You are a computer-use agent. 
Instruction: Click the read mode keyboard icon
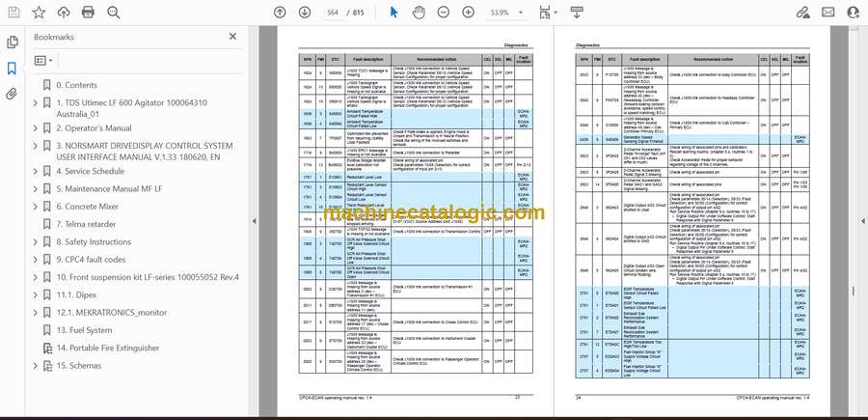click(577, 13)
